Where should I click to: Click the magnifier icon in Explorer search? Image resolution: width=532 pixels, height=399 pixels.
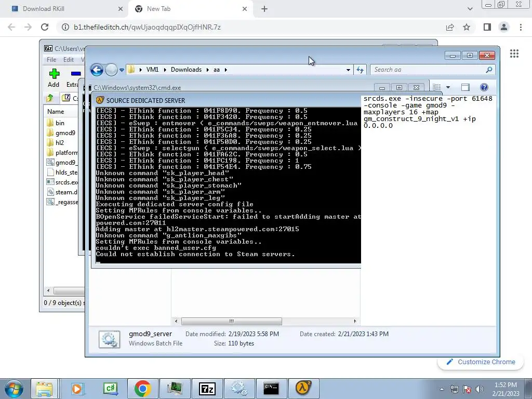click(489, 70)
